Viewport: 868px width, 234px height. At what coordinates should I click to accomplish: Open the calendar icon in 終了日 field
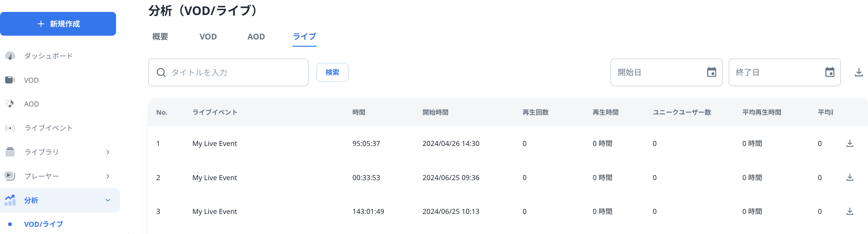point(829,72)
